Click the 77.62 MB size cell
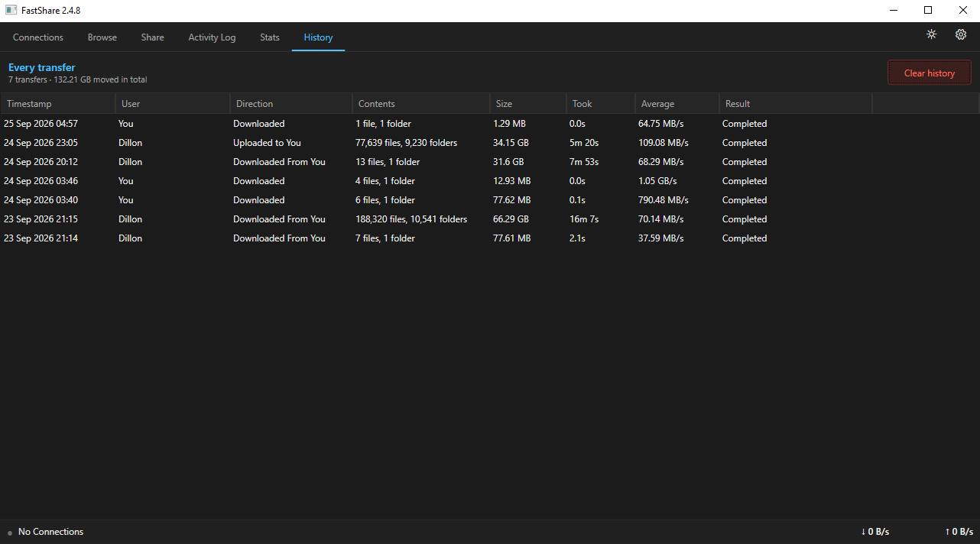 pos(511,200)
